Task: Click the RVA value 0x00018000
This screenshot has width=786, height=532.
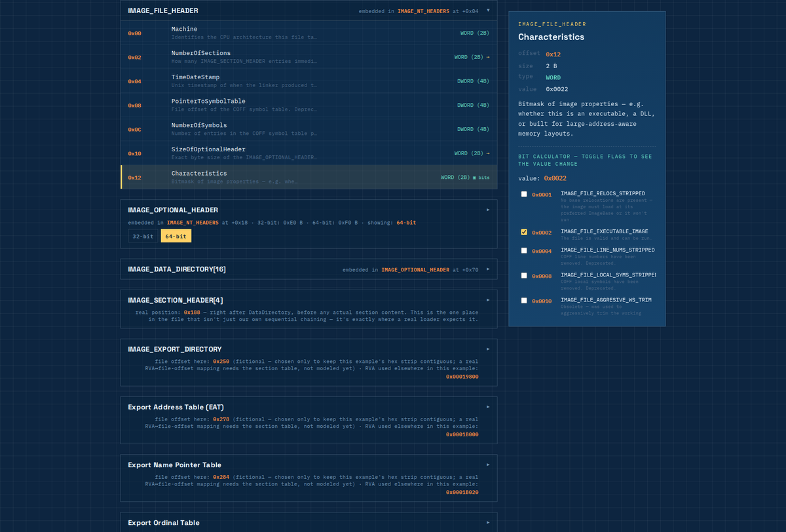Action: point(462,434)
